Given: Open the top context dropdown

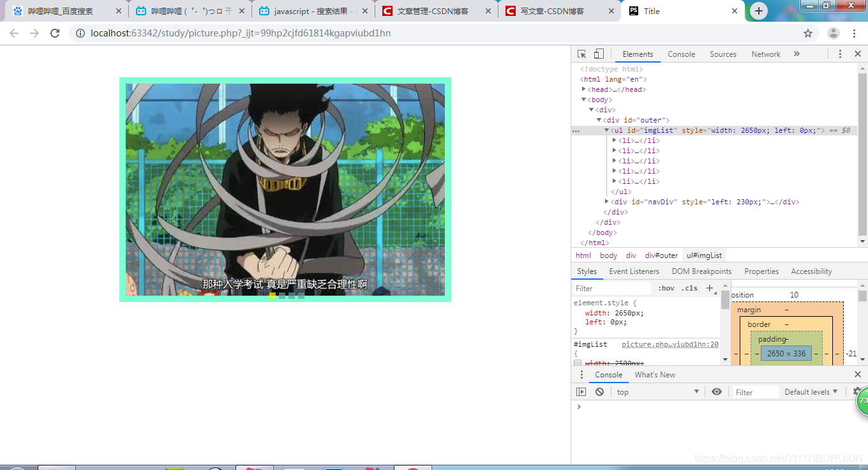Looking at the screenshot, I should point(657,392).
